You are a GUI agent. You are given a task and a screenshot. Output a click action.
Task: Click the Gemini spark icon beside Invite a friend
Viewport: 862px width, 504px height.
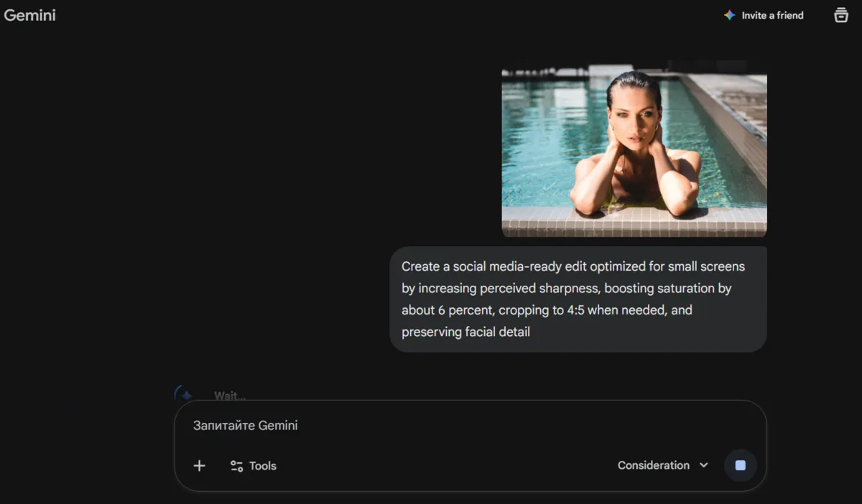(728, 14)
